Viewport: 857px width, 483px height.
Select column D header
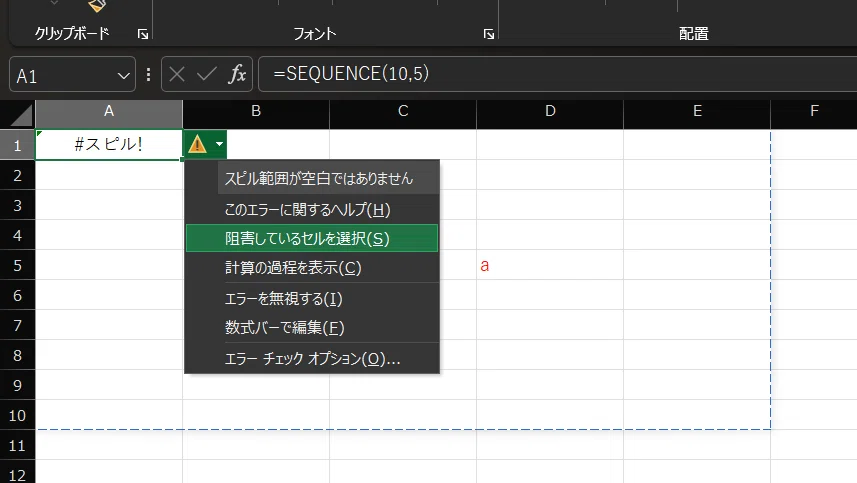point(550,114)
